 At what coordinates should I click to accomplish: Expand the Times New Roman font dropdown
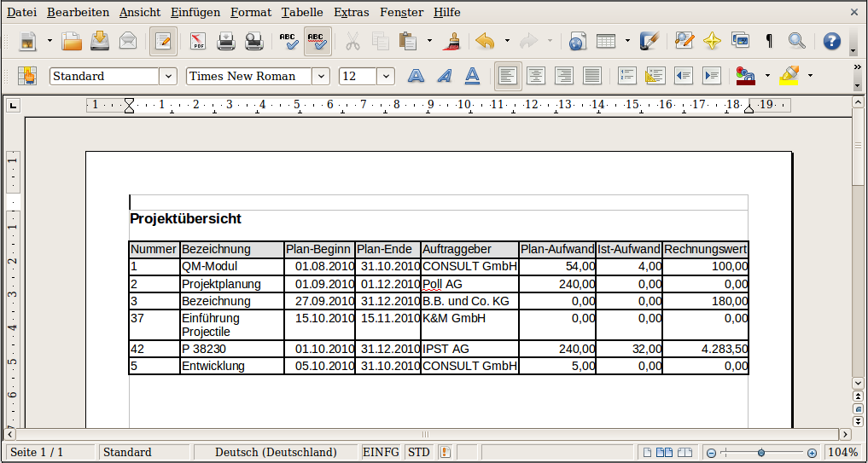tap(321, 77)
